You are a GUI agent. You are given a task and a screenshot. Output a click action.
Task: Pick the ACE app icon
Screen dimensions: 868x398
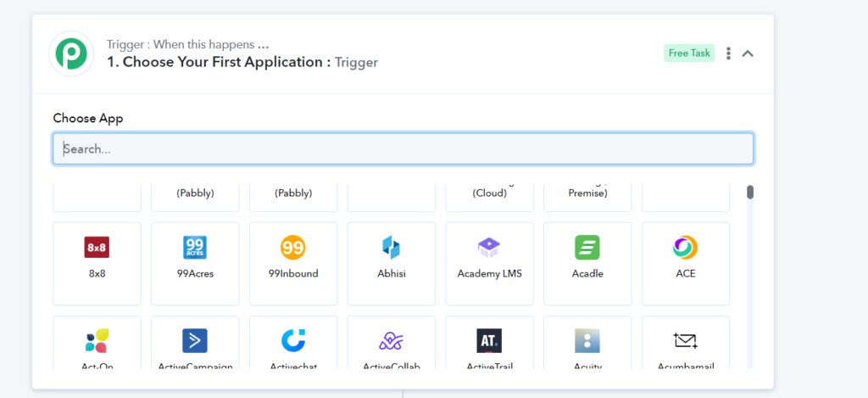(685, 247)
